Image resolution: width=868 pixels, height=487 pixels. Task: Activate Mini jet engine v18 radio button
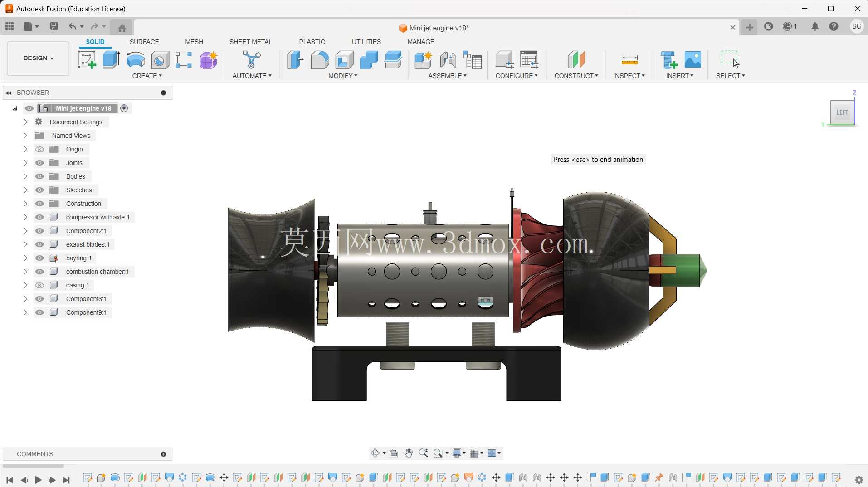click(x=124, y=108)
